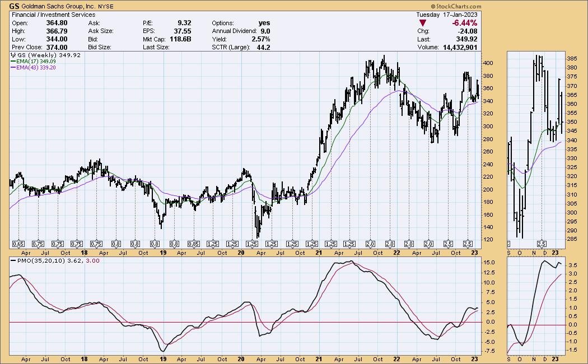
Task: Select the Open value 364.80
Action: 57,23
